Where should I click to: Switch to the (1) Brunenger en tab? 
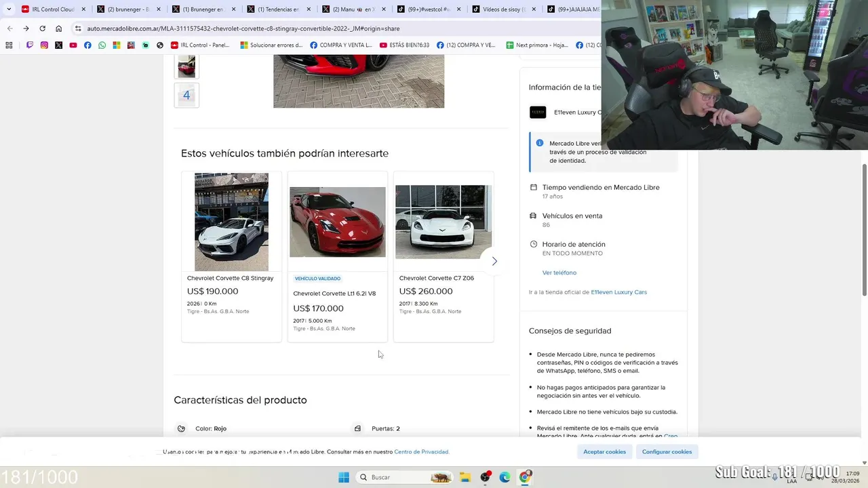click(x=202, y=9)
